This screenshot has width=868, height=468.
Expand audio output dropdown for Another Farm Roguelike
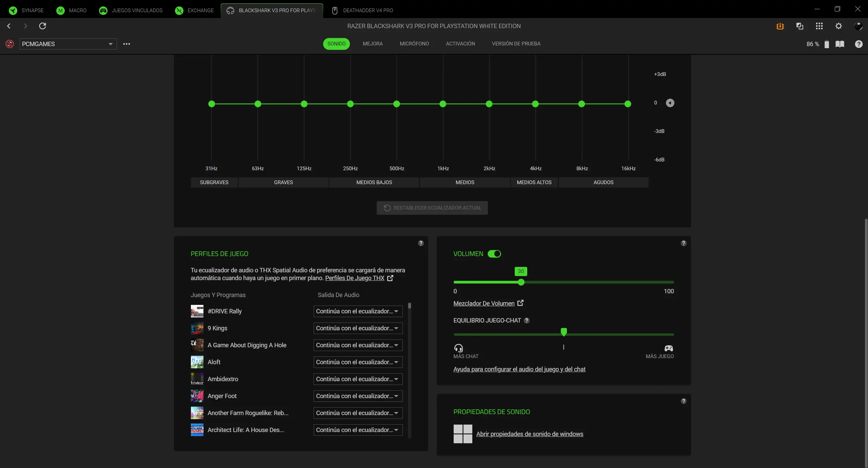tap(358, 413)
